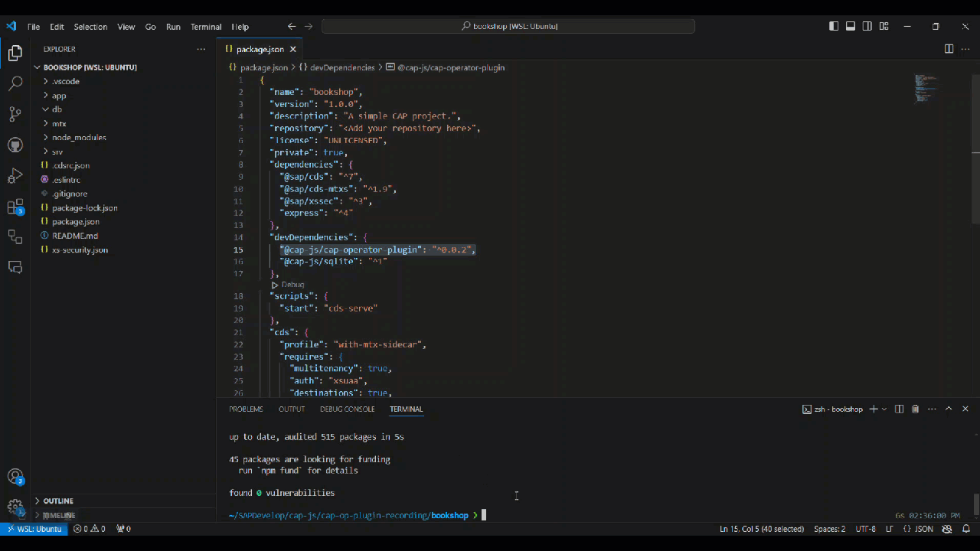Click the errors and warnings status indicator
The image size is (980, 551).
pyautogui.click(x=91, y=529)
